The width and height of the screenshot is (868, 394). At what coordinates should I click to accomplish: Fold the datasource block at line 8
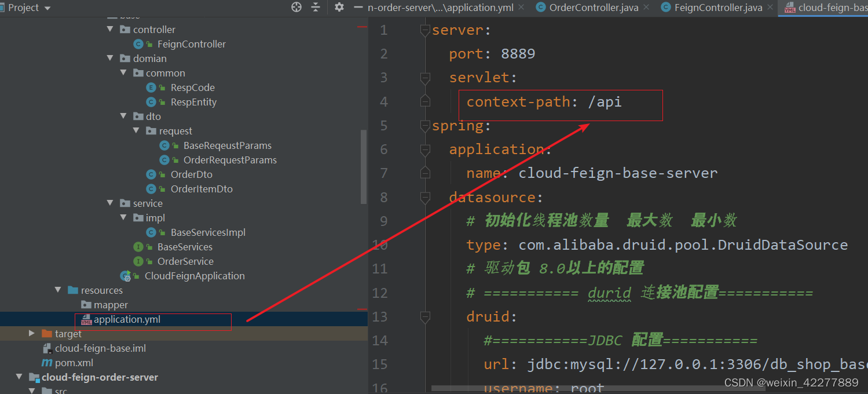click(x=426, y=198)
